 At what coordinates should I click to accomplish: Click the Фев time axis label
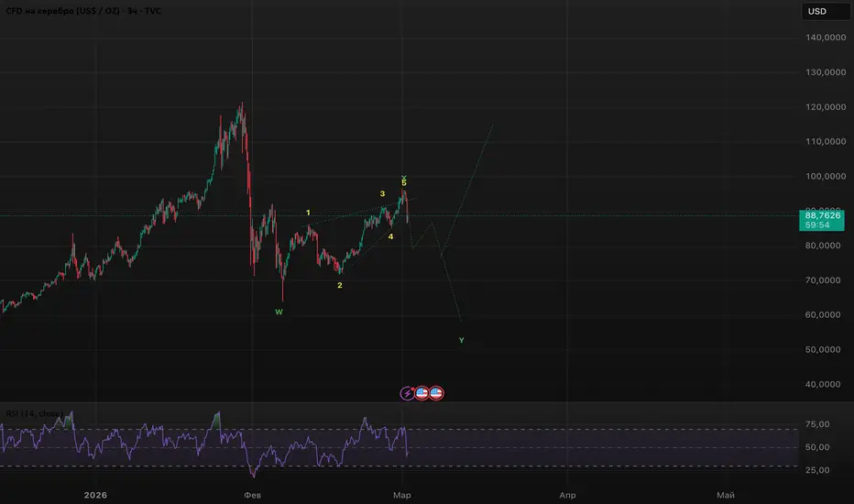coord(252,495)
